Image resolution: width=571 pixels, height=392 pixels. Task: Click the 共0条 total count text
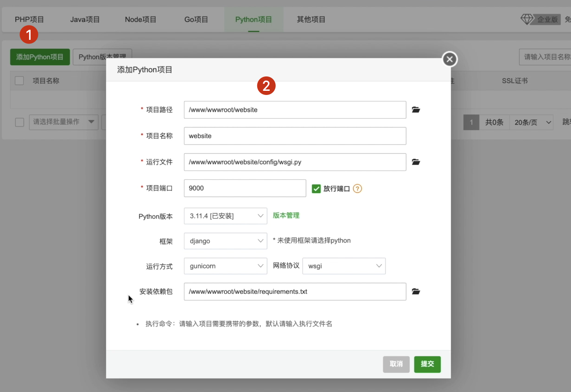[494, 122]
